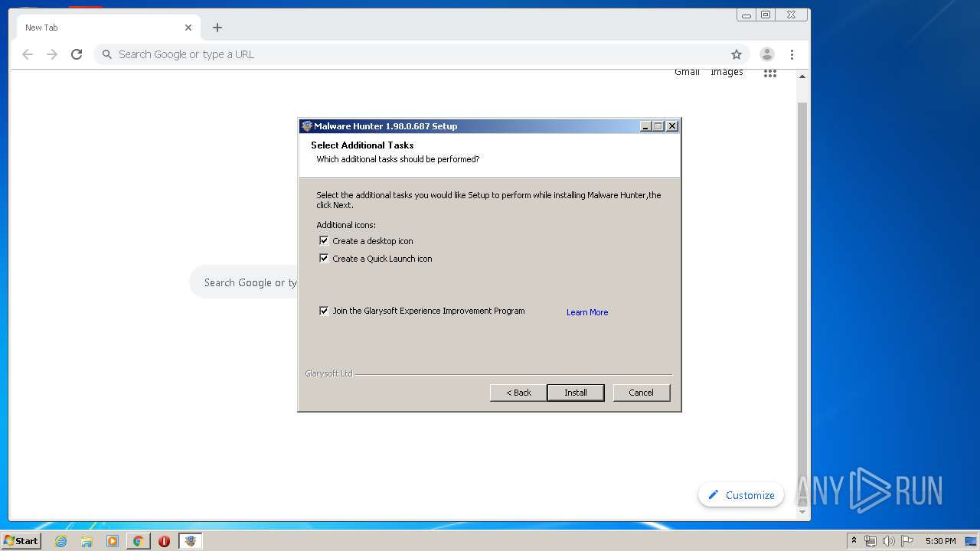Restore the Chrome window size
The image size is (980, 551).
pyautogui.click(x=766, y=15)
